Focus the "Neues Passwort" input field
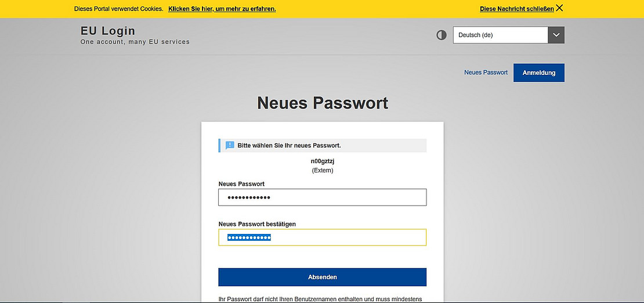The width and height of the screenshot is (644, 303). pos(322,197)
